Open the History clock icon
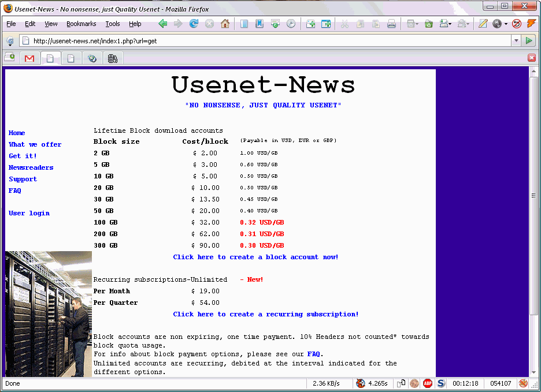This screenshot has height=392, width=541. click(291, 24)
